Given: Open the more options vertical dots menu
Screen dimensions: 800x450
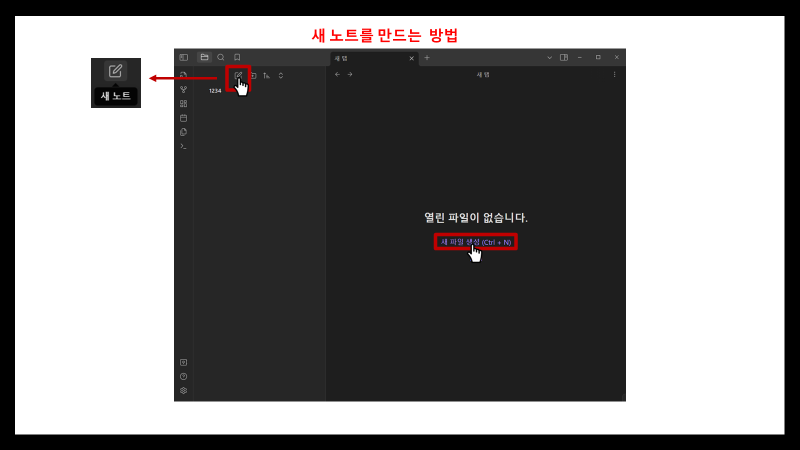Looking at the screenshot, I should pyautogui.click(x=614, y=74).
